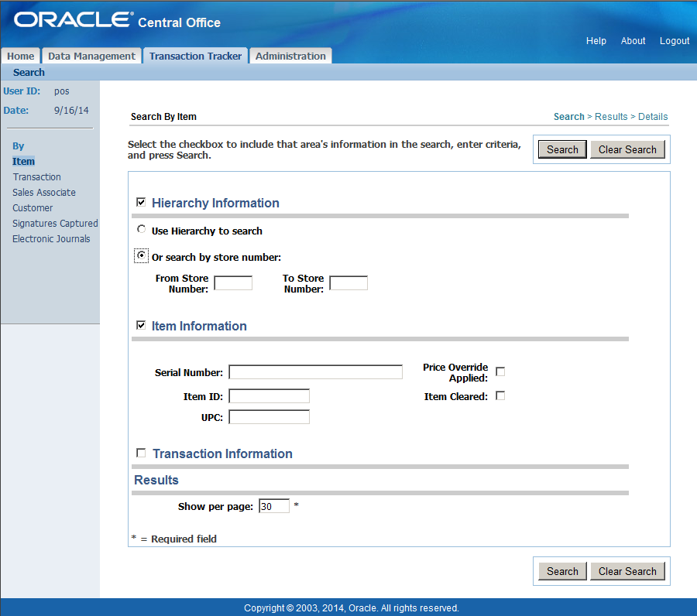Click the Serial Number input field

click(x=316, y=371)
